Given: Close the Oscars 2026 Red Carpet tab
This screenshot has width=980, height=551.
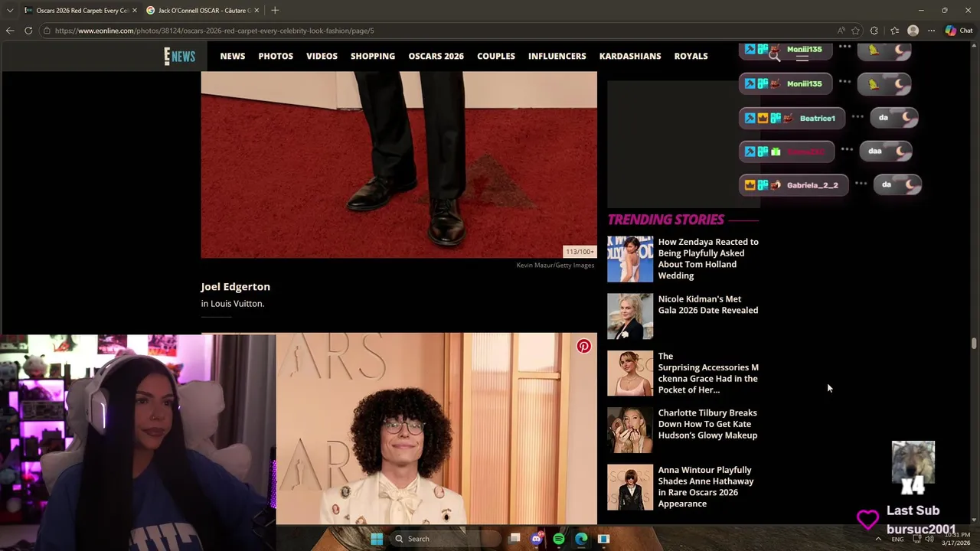Looking at the screenshot, I should (135, 11).
